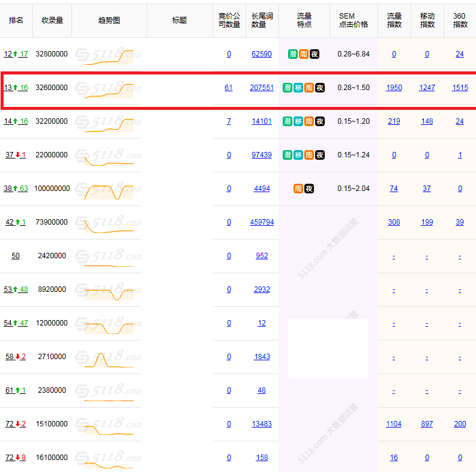The height and width of the screenshot is (472, 476).
Task: Click the orange 周 badge in the 62590 row
Action: [304, 54]
